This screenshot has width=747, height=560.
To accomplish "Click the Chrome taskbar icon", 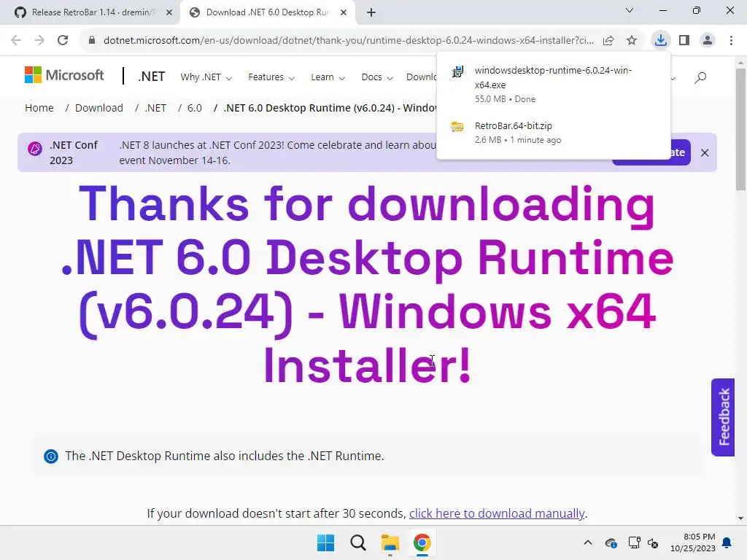I will 422,542.
